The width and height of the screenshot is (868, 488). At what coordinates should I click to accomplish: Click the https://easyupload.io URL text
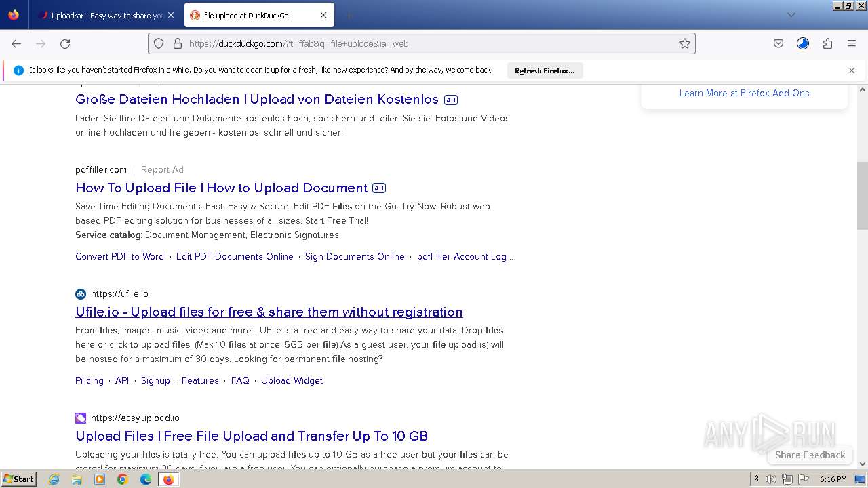[135, 418]
